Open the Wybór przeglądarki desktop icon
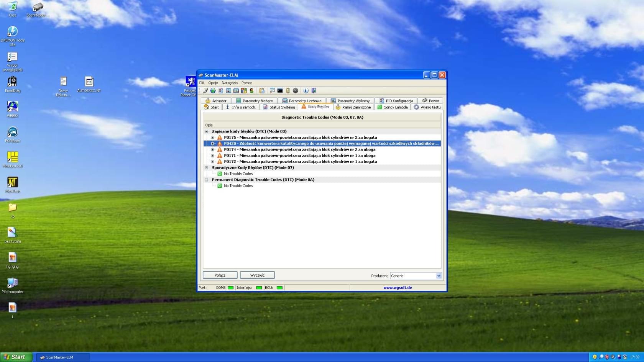This screenshot has height=362, width=644. pos(13,62)
